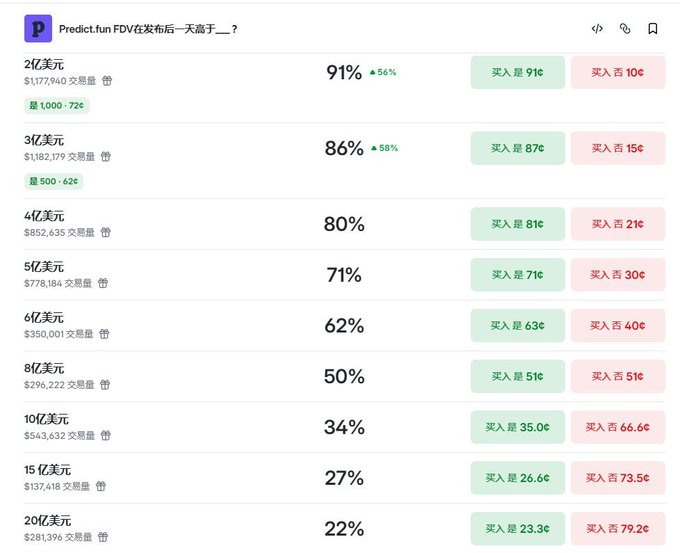The width and height of the screenshot is (680, 553).
Task: Select the 10亿美元 outcome label
Action: point(46,419)
